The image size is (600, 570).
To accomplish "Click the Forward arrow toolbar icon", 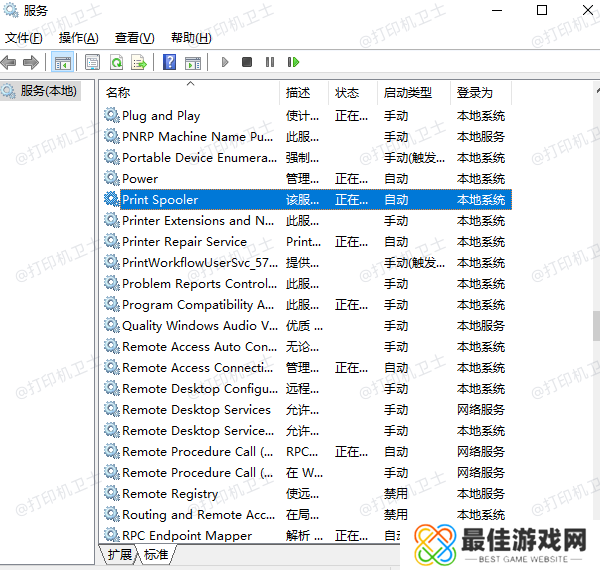I will tap(31, 62).
